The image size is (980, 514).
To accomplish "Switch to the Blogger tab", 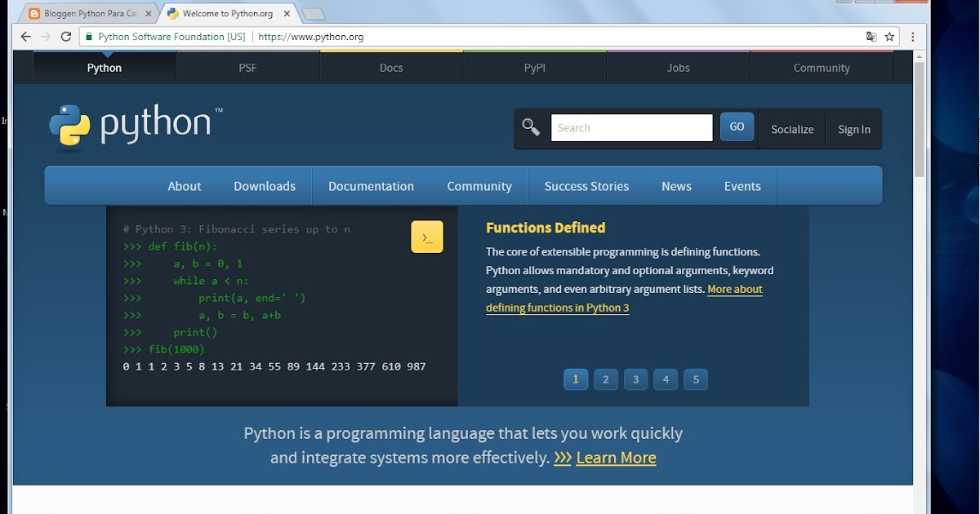I will 86,13.
